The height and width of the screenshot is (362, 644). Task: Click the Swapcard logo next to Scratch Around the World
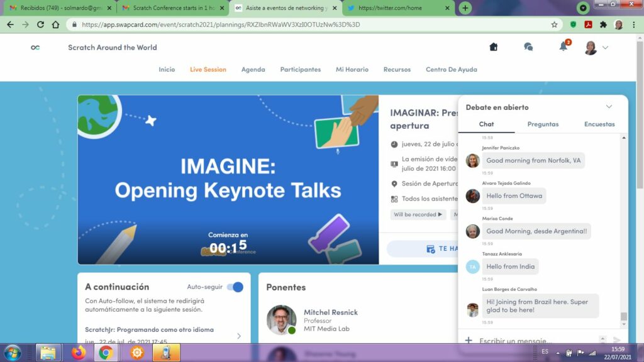(35, 47)
